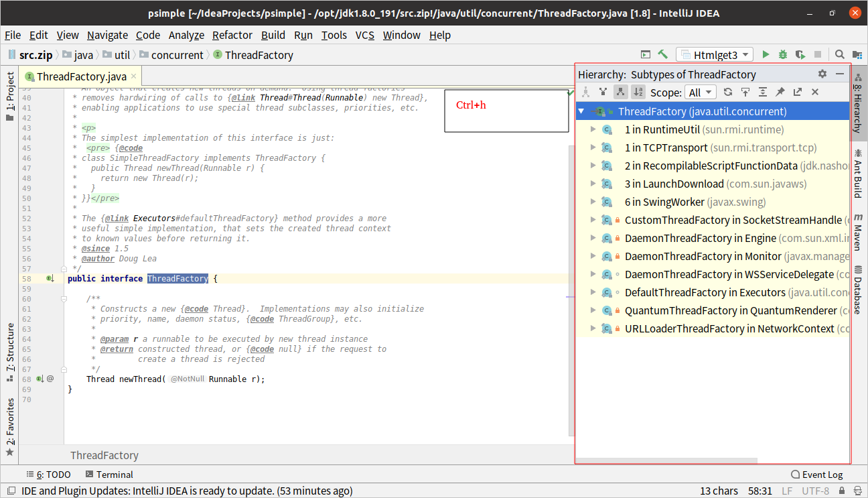Expand all nodes in Hierarchy toolbar
This screenshot has width=868, height=498.
763,92
